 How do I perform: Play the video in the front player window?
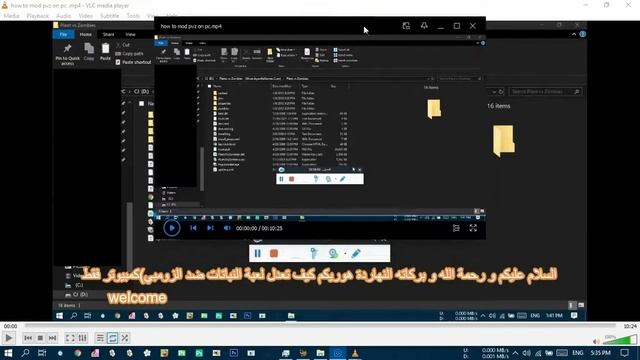(x=172, y=228)
